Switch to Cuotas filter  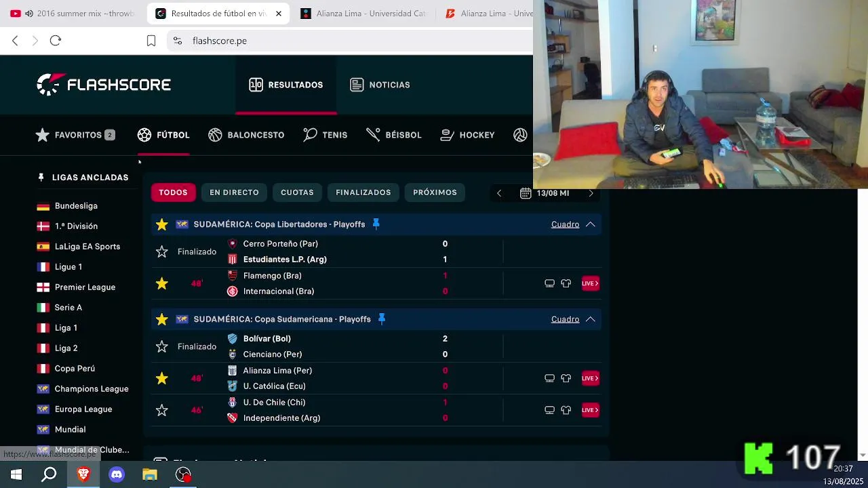point(297,192)
